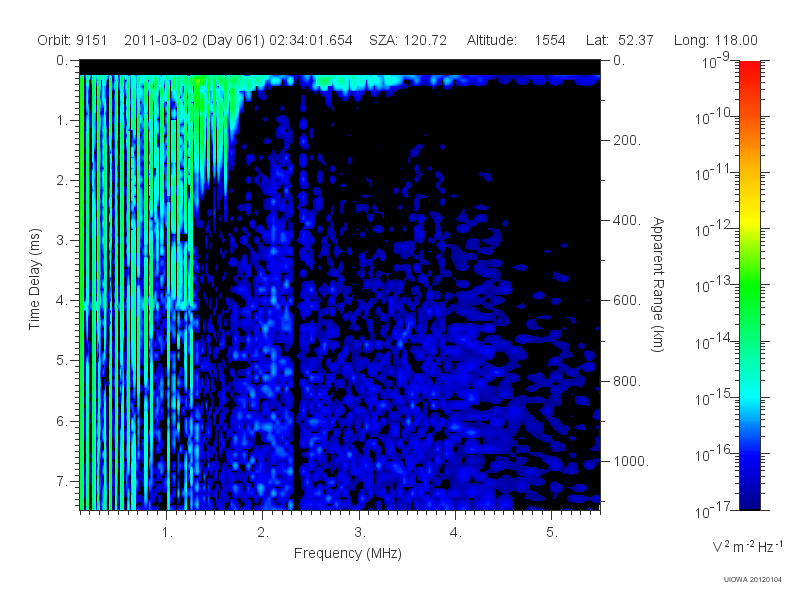
Task: Click the 3. tick on frequency axis
Action: tap(360, 532)
